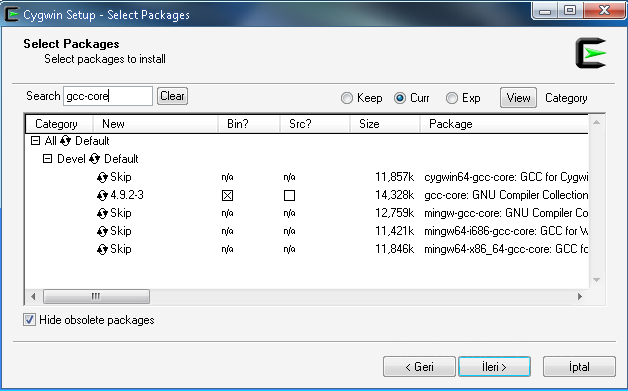Check the Src? checkbox for gcc-core

pos(289,196)
